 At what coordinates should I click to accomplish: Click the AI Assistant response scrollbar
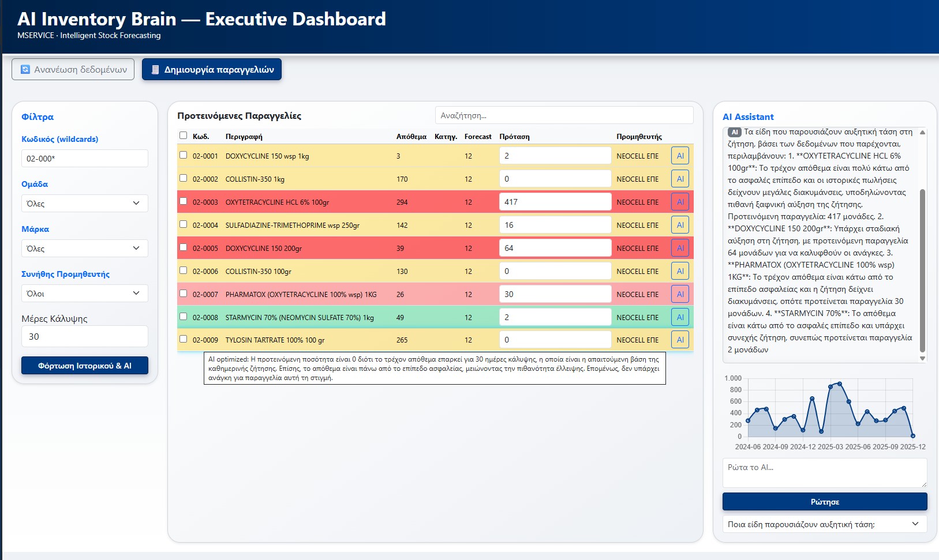pos(922,270)
